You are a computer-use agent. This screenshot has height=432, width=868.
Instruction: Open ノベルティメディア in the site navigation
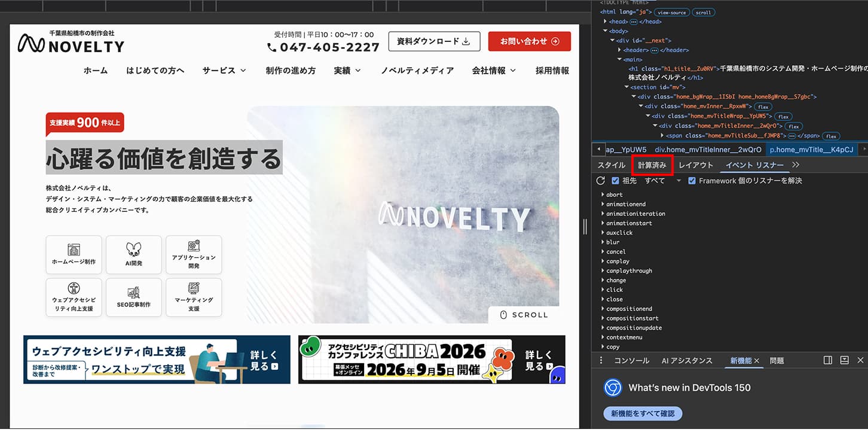click(x=417, y=71)
